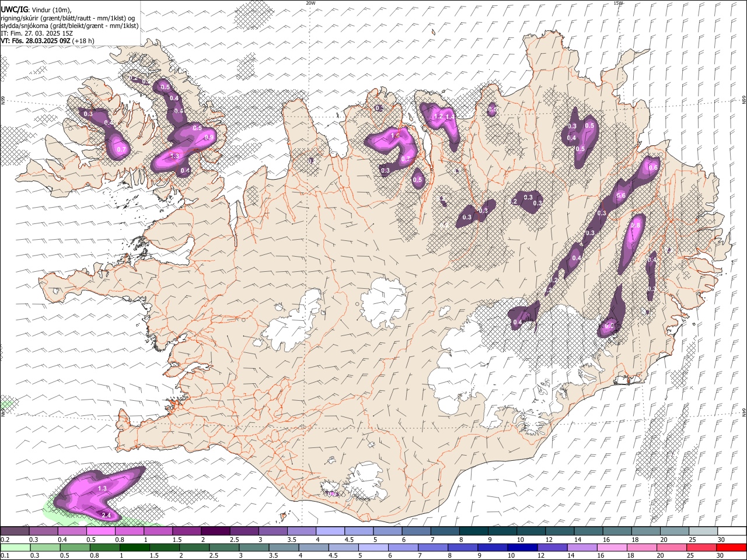Pick the bright pink snow swatch at 0.5
Screen dimensions: 747x560
100,531
